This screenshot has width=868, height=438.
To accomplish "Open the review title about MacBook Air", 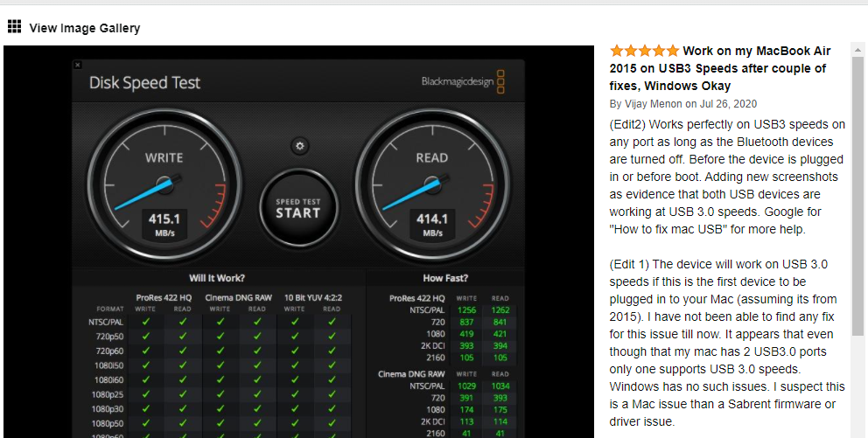I will [x=719, y=68].
